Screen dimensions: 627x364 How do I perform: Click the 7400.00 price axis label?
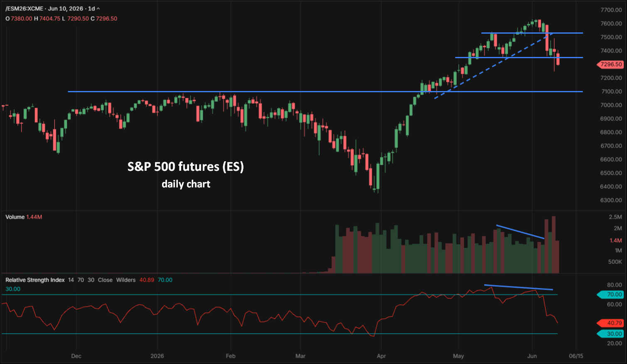click(x=611, y=51)
